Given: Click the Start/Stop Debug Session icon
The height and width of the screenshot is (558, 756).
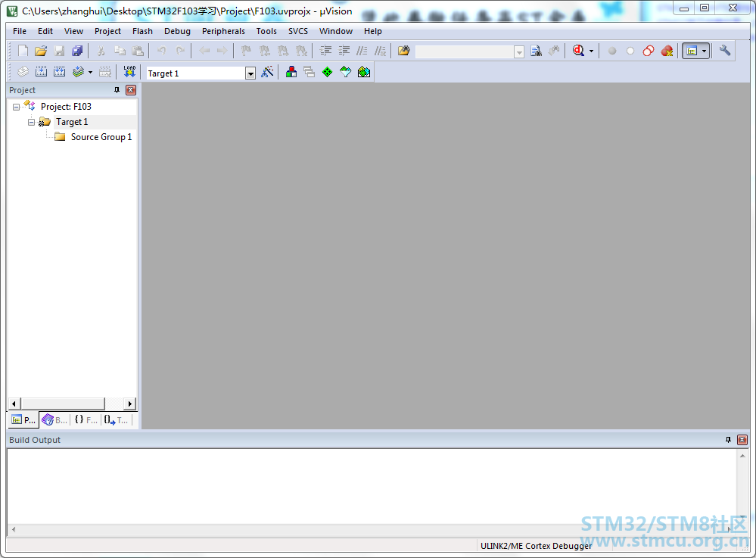Looking at the screenshot, I should 580,51.
